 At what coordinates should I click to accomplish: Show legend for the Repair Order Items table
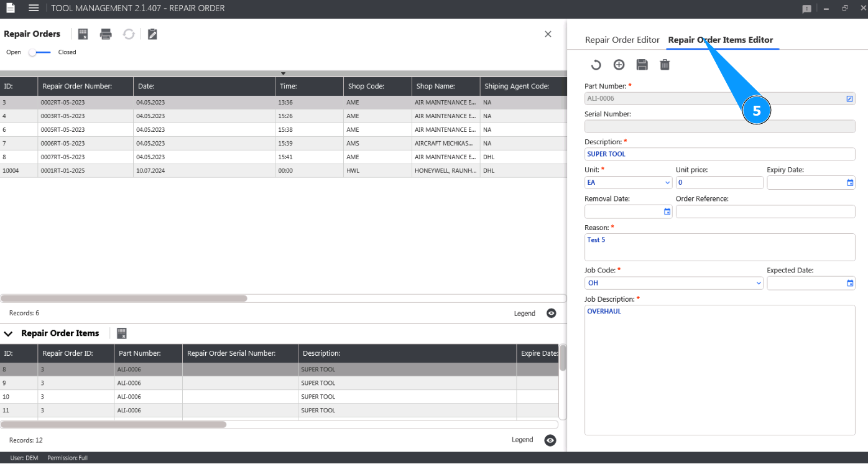[550, 440]
